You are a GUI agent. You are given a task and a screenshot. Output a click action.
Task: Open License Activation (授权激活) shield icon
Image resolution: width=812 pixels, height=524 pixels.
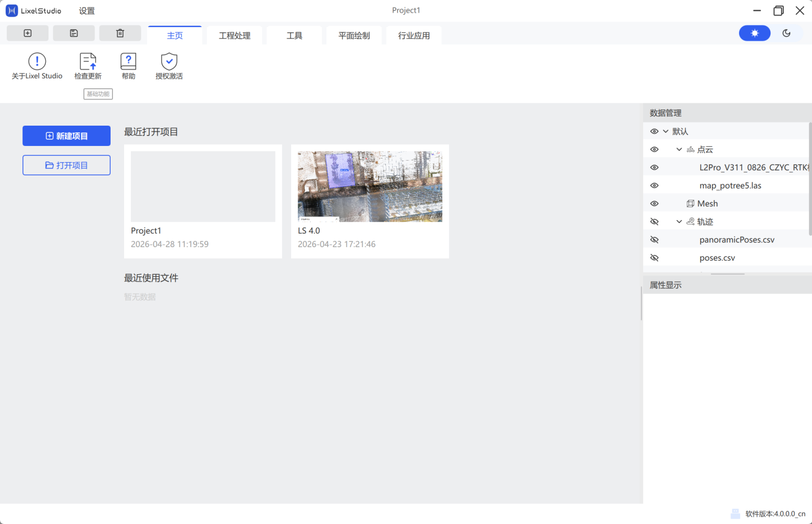[169, 62]
